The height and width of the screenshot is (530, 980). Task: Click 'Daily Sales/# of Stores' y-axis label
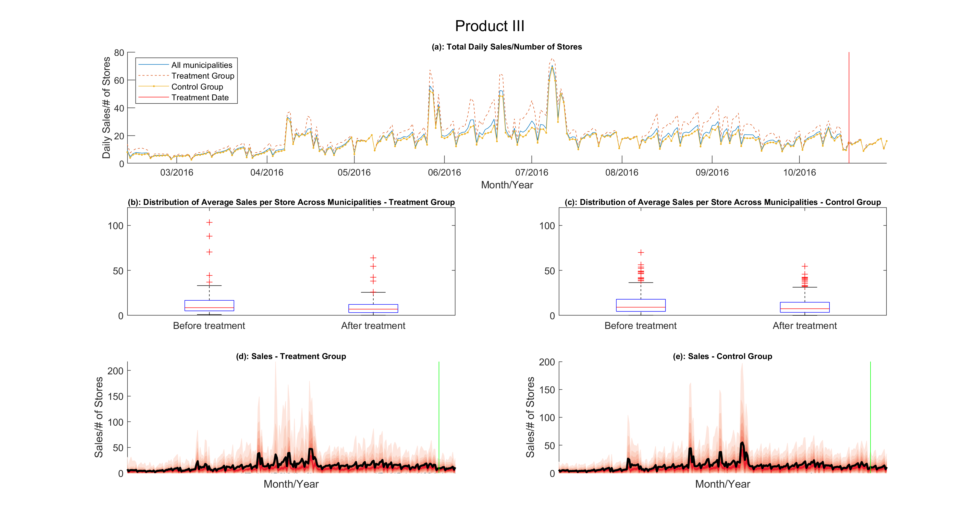(106, 108)
